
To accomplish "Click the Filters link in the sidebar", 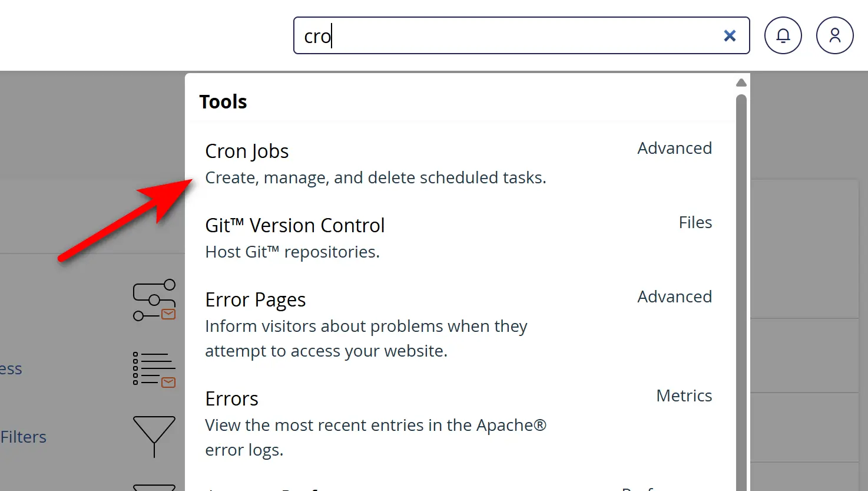I will click(x=23, y=437).
